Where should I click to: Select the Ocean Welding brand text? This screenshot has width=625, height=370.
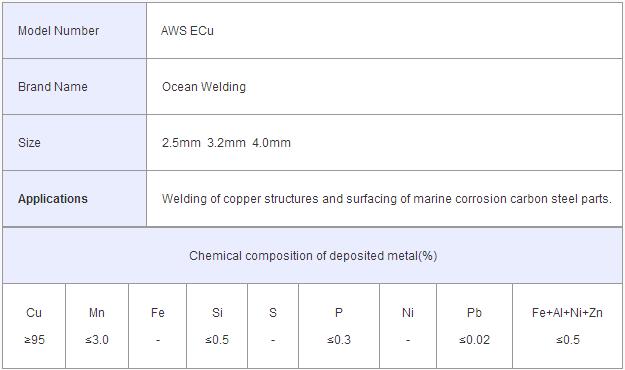(x=204, y=87)
